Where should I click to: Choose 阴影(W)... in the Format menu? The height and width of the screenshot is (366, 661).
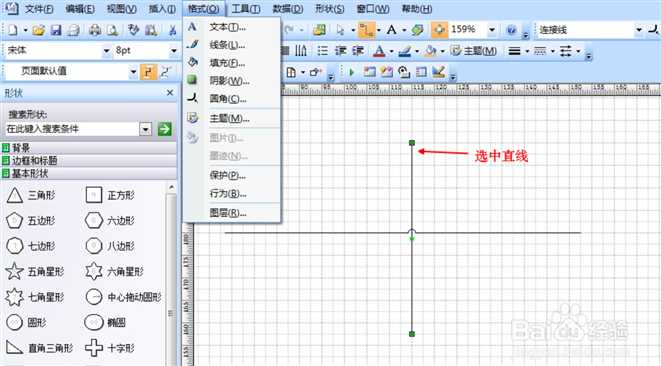(233, 81)
